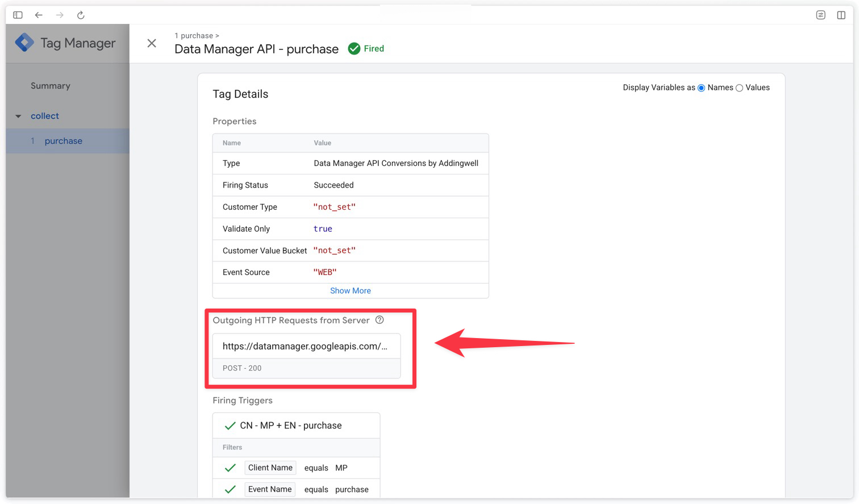Click the Customer Value Bucket "not_set" value
The width and height of the screenshot is (859, 504).
[335, 251]
